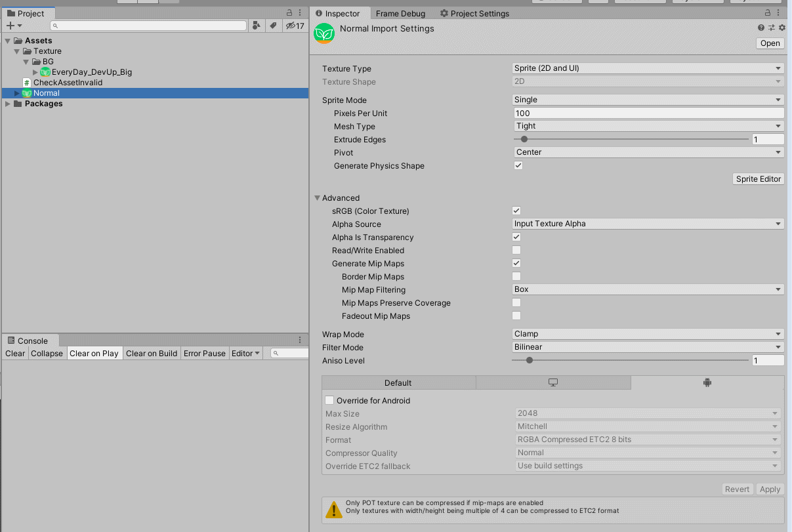Screen dimensions: 792x532
Task: Open Sprite Mode dropdown
Action: click(x=648, y=100)
